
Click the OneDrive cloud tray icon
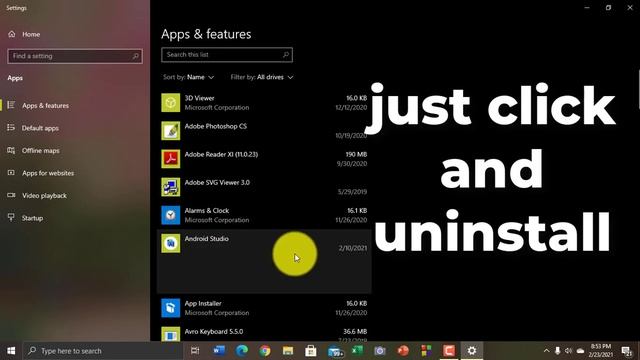coord(580,351)
